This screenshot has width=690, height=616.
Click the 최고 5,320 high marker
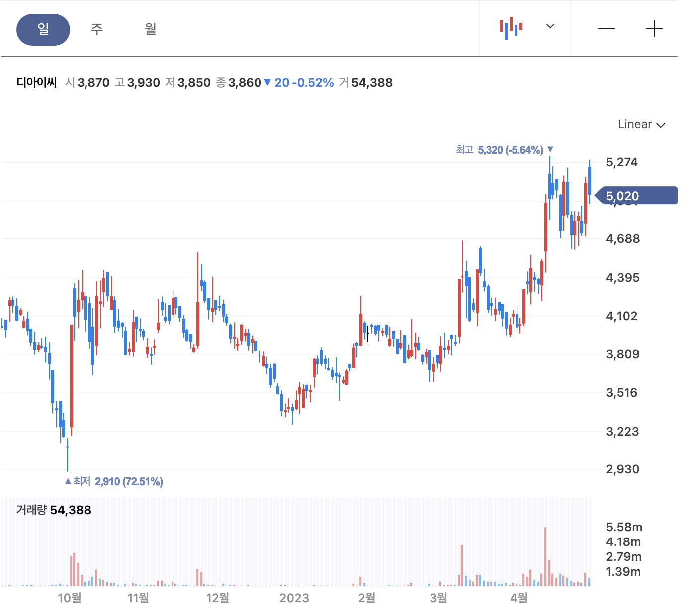[x=504, y=150]
